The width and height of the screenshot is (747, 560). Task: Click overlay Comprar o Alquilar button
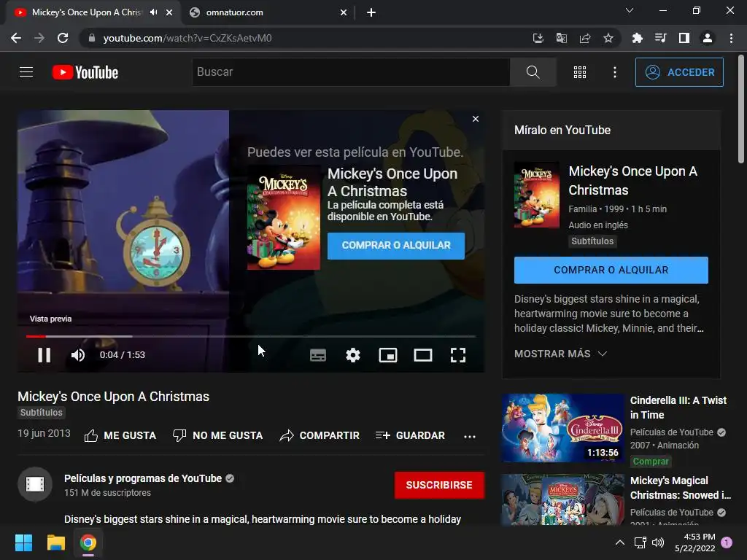pyautogui.click(x=396, y=246)
